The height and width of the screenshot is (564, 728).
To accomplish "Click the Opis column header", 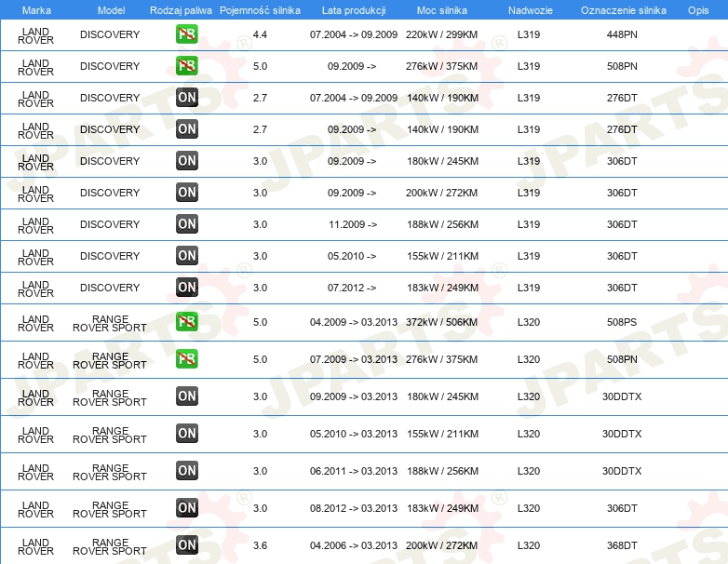I will tap(698, 10).
